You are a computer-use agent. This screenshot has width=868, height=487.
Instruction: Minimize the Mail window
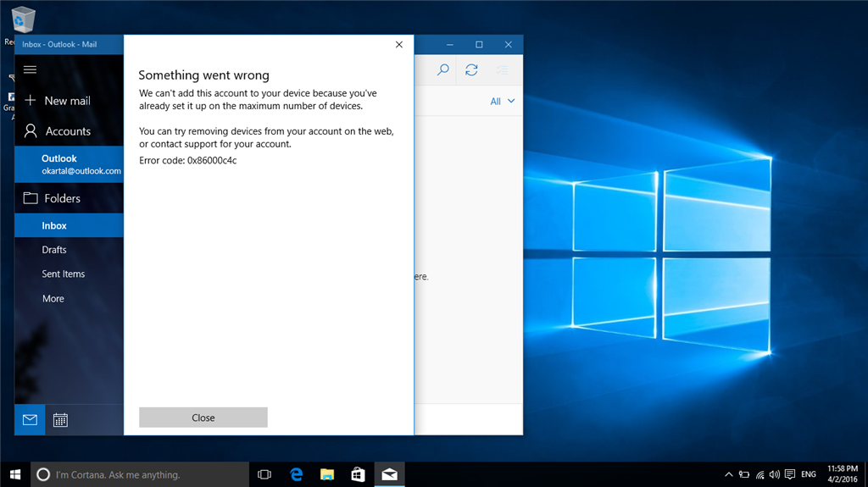450,44
